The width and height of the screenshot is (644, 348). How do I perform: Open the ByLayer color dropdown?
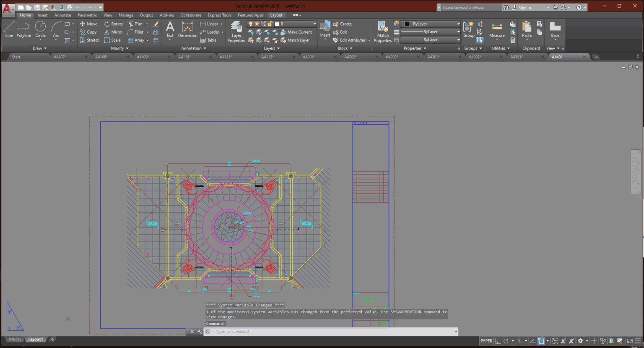point(458,24)
